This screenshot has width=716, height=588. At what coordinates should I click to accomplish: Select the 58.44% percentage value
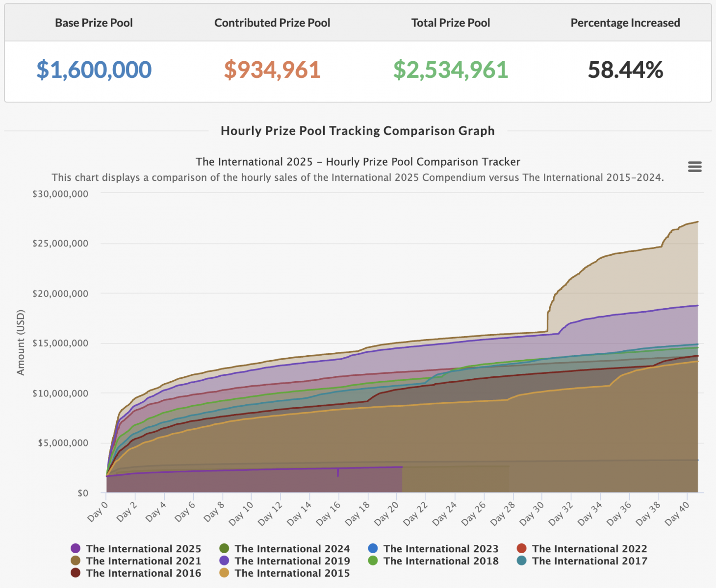click(x=625, y=70)
